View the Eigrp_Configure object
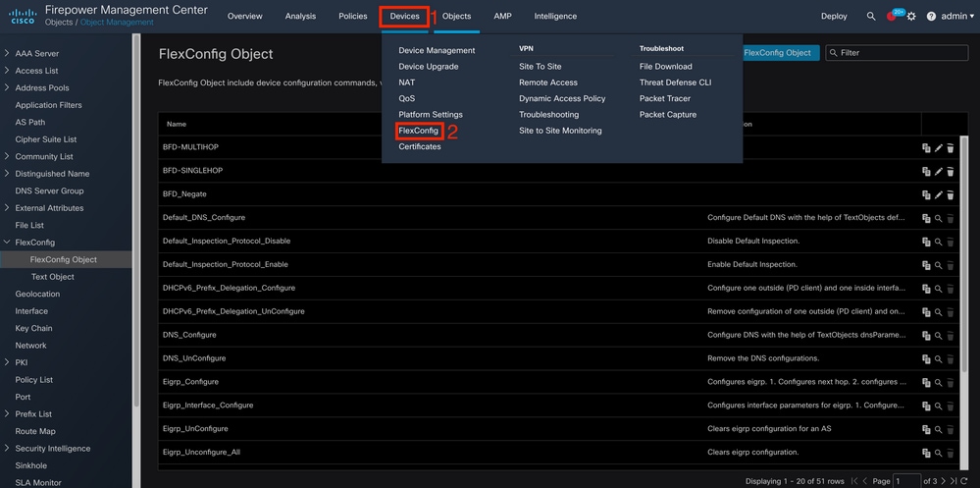The width and height of the screenshot is (980, 488). coord(938,382)
